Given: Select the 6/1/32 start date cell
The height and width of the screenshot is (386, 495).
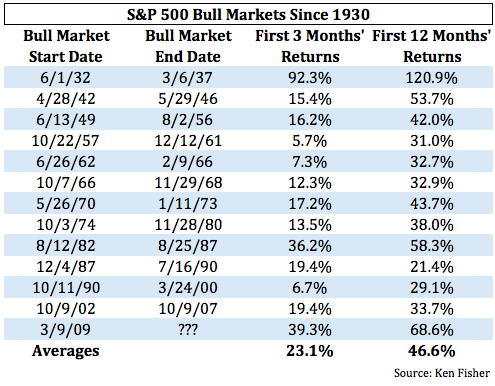Looking at the screenshot, I should click(65, 78).
